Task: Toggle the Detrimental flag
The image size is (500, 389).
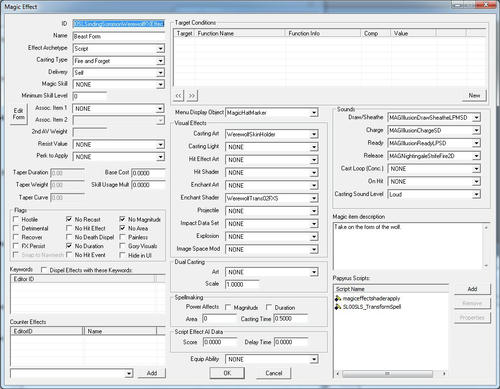Action: (15, 228)
